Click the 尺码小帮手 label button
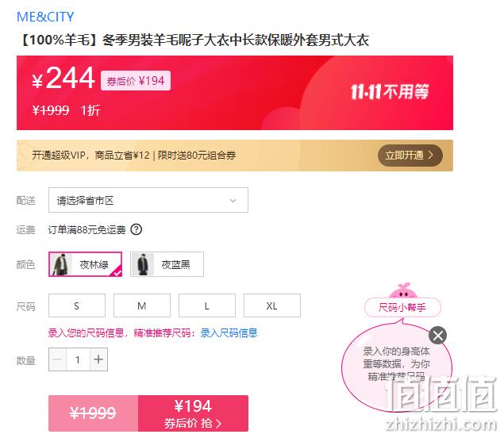 [402, 308]
